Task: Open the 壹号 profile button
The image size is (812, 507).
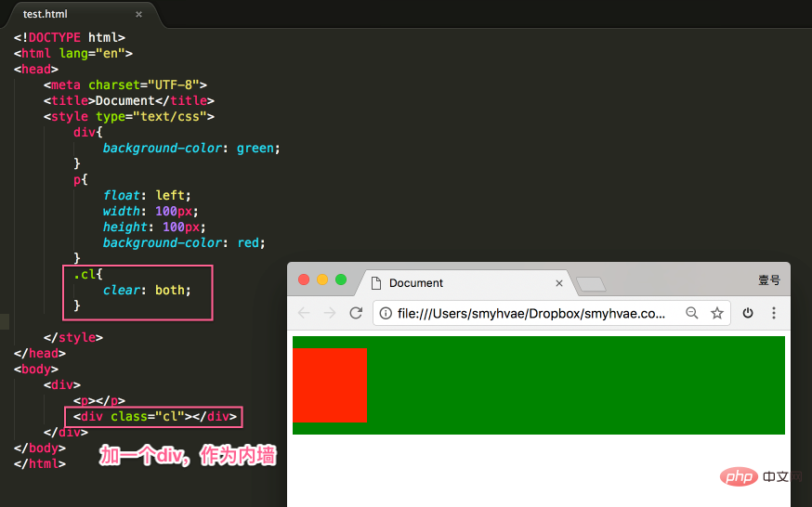Action: [x=769, y=280]
